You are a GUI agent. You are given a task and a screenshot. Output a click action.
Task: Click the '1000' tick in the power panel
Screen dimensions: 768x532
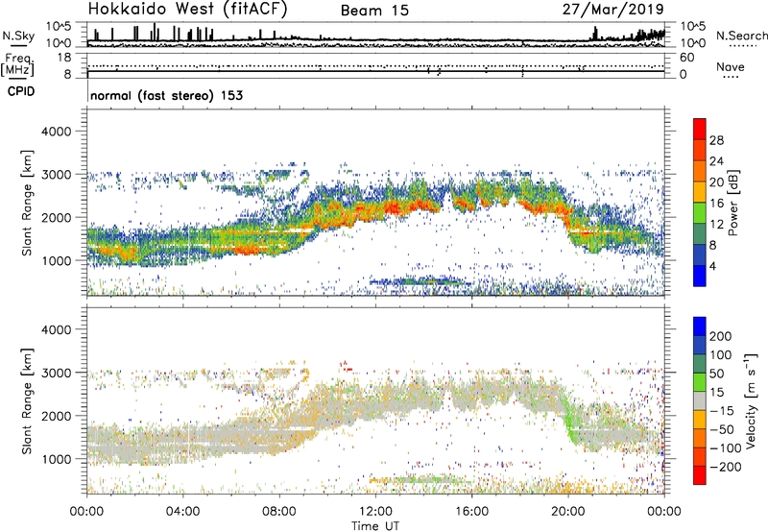point(56,261)
